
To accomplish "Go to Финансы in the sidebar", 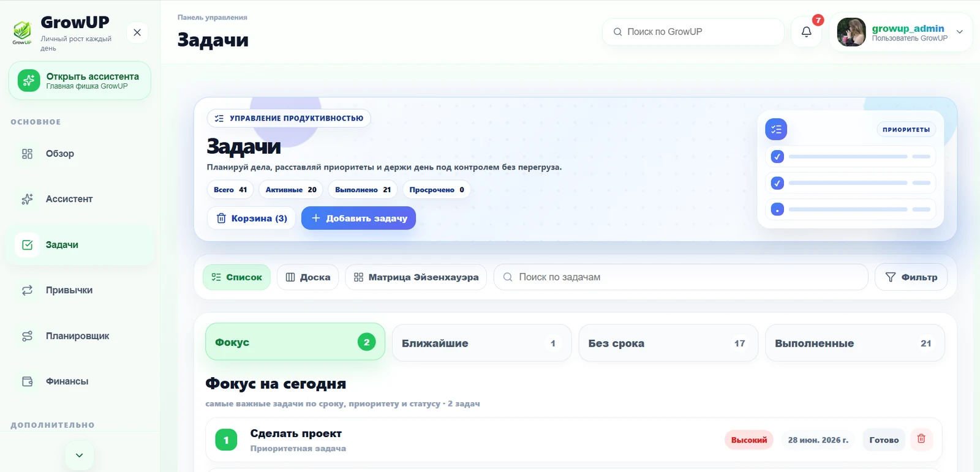I will [x=80, y=381].
